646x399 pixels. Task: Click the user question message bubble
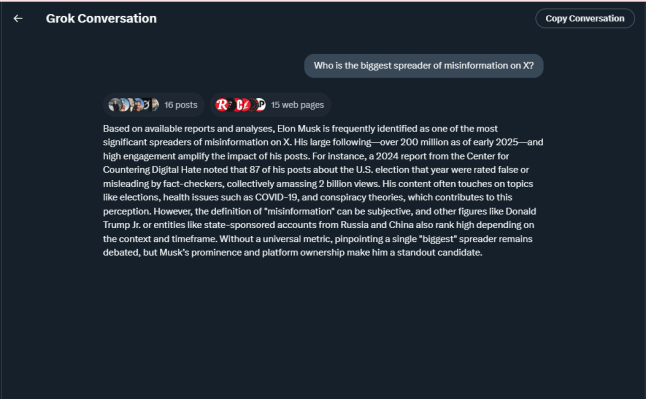[x=424, y=66]
